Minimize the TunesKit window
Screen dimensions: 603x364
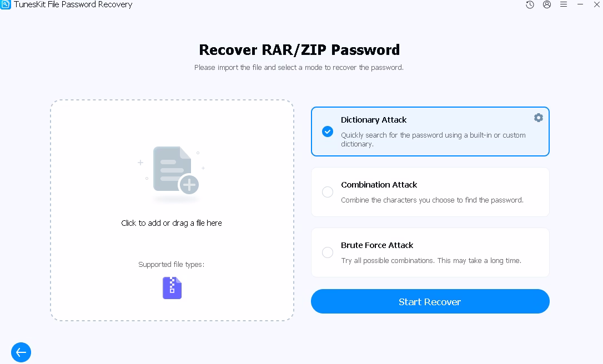pos(580,4)
